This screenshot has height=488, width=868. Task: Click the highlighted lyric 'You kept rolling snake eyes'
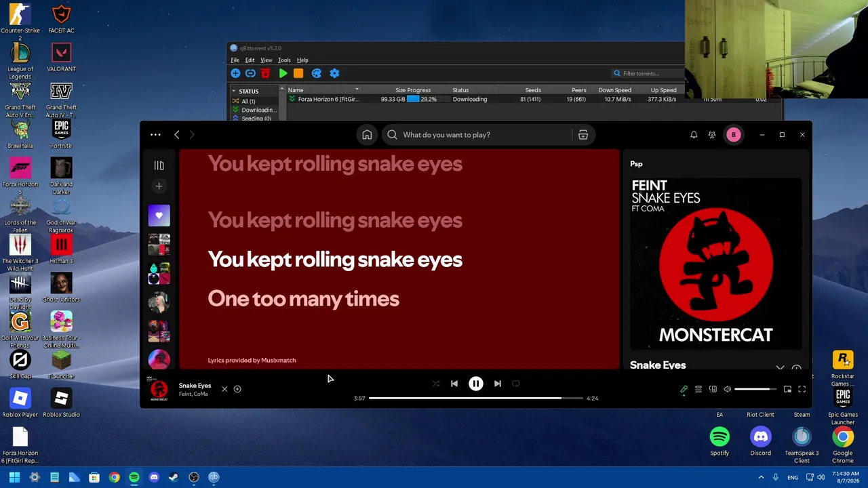tap(335, 260)
